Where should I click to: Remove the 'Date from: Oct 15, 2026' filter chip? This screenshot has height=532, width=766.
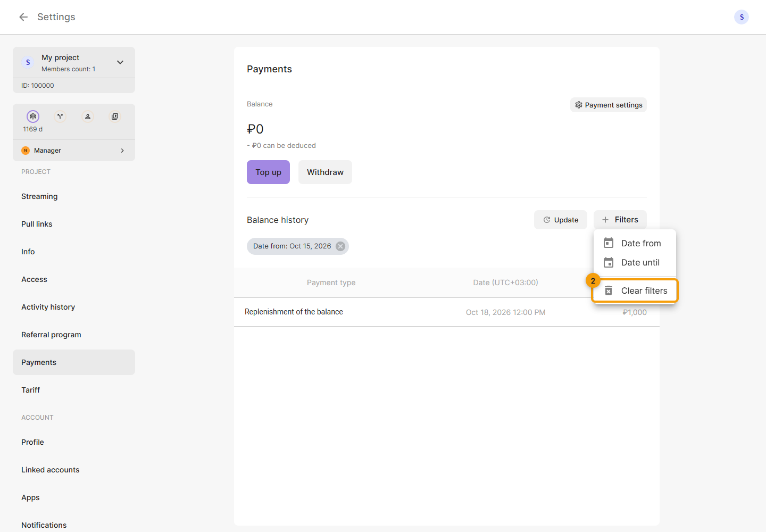coord(340,246)
